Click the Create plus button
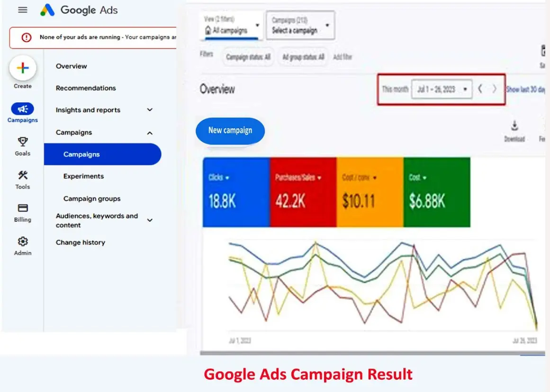The image size is (550, 392). 22,68
